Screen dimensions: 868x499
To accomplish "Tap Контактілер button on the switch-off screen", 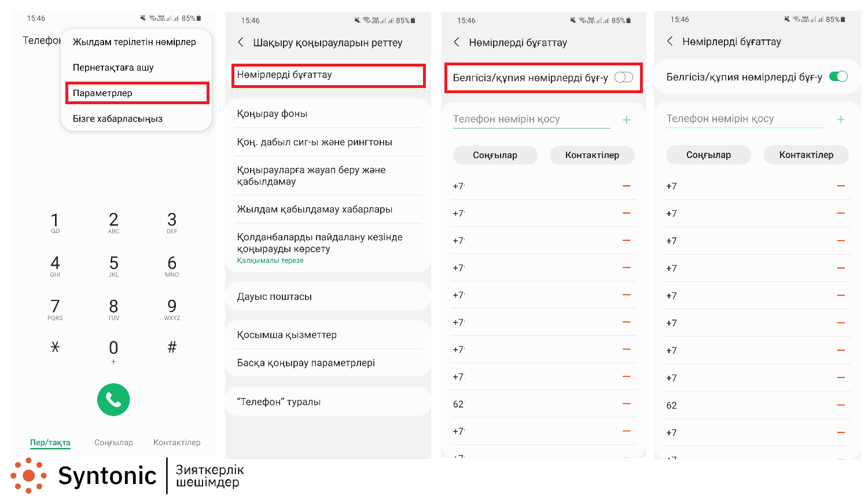I will coord(592,155).
